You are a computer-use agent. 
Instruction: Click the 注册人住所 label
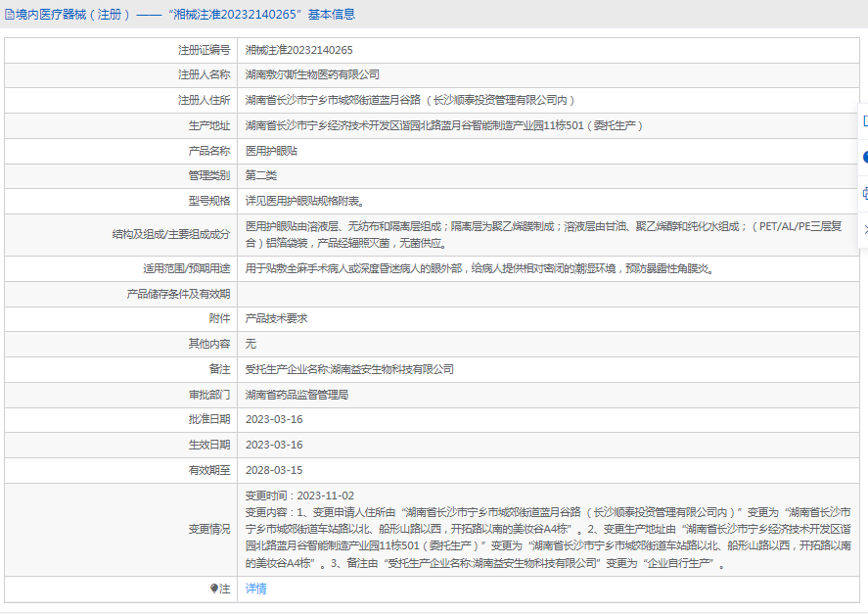pos(204,100)
